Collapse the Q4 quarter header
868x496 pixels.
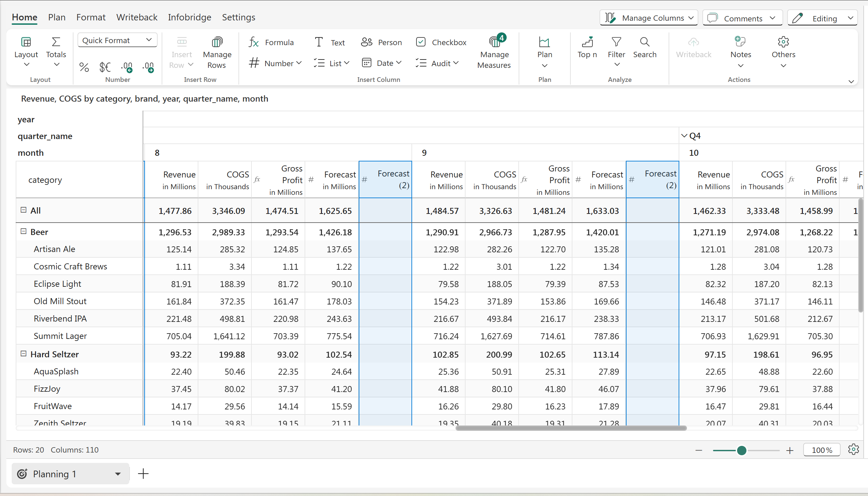coord(684,136)
